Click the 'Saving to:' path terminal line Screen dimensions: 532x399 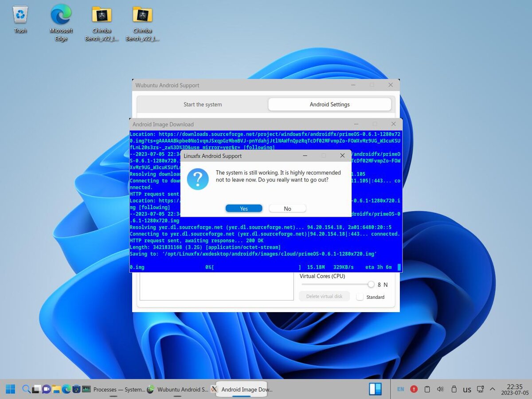coord(253,254)
